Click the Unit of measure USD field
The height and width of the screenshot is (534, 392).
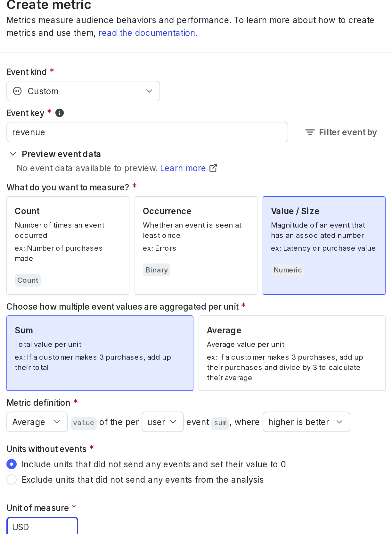(x=42, y=527)
